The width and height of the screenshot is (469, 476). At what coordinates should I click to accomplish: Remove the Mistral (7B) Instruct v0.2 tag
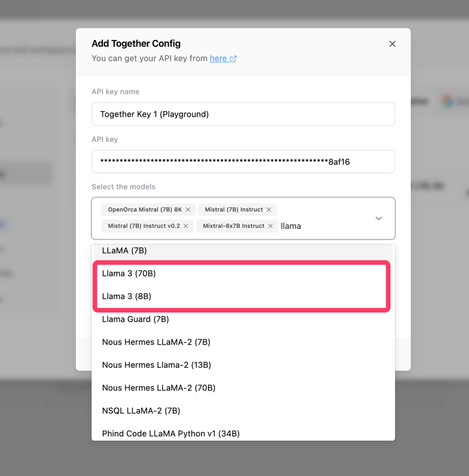click(x=186, y=226)
